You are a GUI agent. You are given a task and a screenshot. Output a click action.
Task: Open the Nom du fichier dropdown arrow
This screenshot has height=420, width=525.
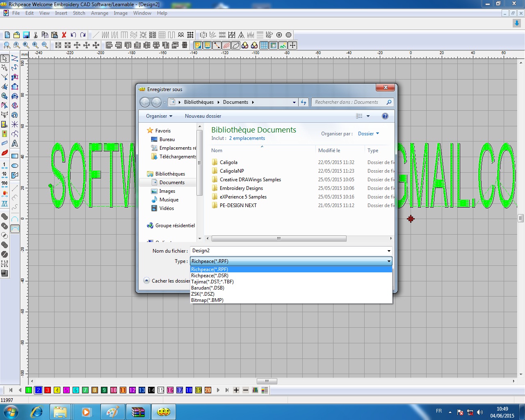(x=389, y=251)
